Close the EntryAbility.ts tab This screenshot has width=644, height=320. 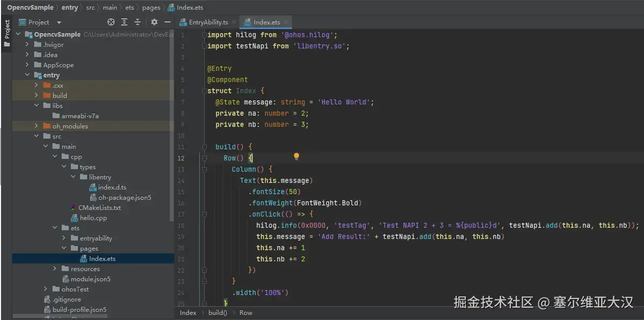(234, 22)
